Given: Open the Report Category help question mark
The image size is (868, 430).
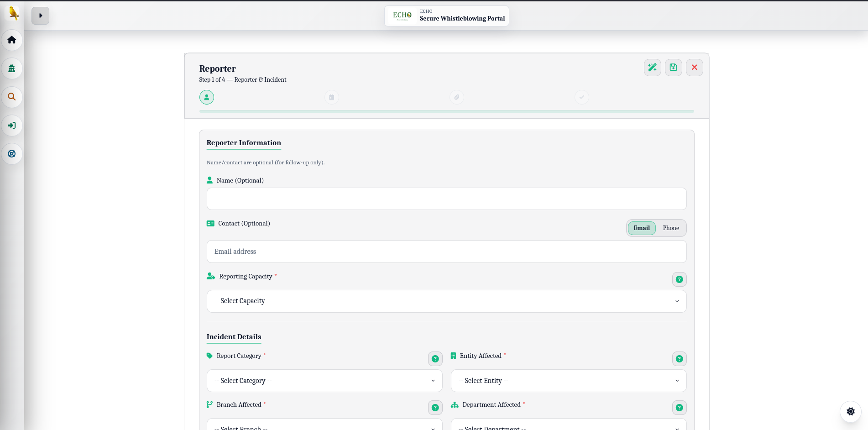Looking at the screenshot, I should tap(435, 359).
